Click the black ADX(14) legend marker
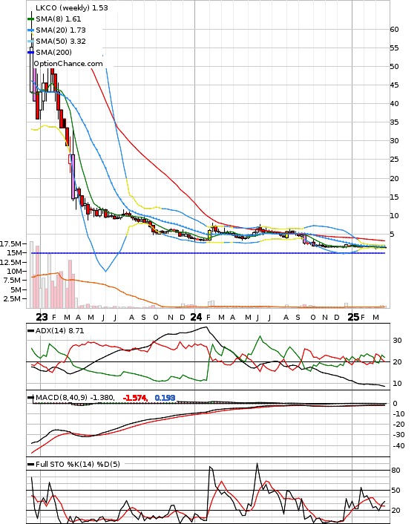This screenshot has height=524, width=420. coord(30,330)
